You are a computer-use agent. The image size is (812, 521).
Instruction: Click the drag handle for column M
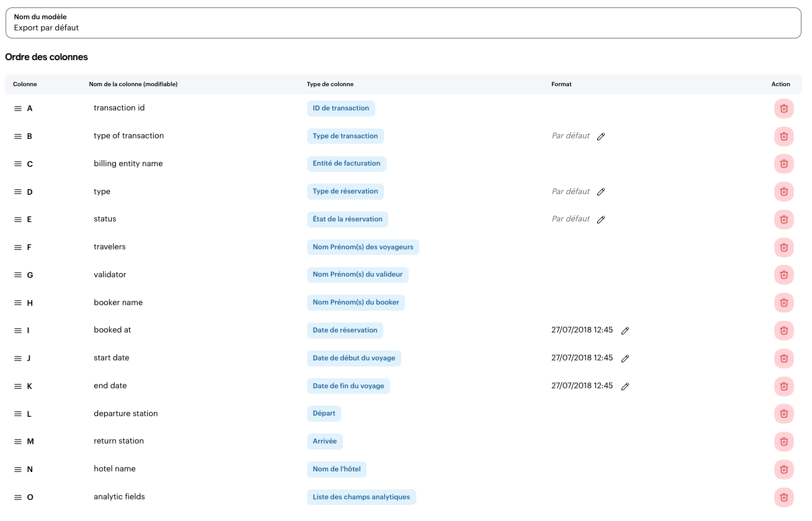[18, 442]
